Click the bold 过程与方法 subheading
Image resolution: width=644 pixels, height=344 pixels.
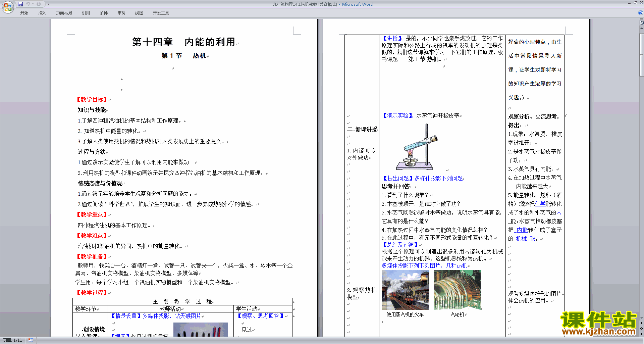point(92,152)
